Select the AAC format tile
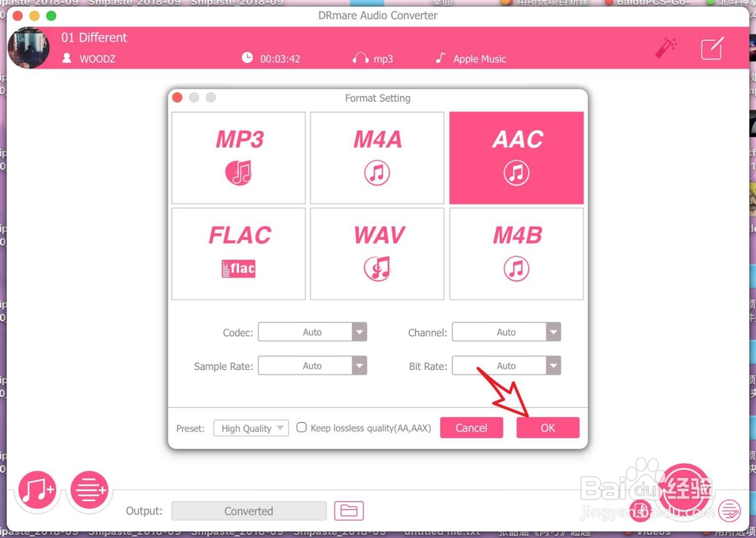Viewport: 756px width, 538px height. (516, 158)
